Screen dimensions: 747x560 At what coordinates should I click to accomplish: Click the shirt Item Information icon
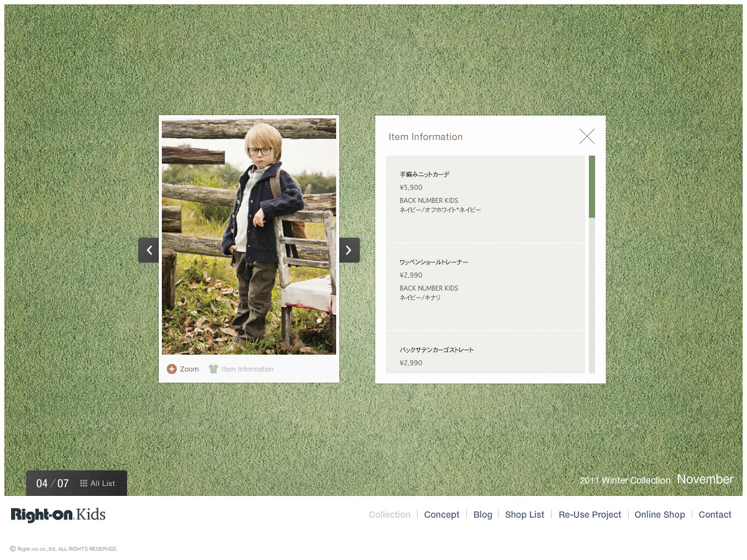[x=214, y=369]
